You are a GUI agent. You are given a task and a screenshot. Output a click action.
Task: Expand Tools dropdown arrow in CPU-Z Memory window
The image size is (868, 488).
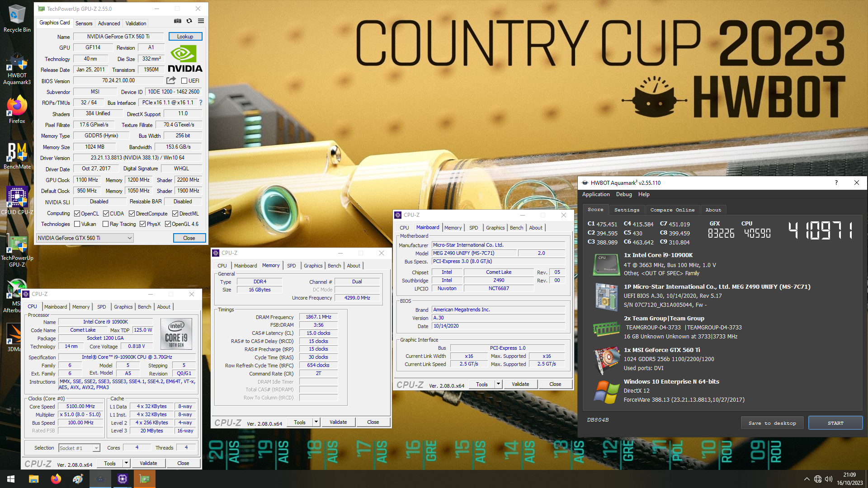(x=316, y=422)
